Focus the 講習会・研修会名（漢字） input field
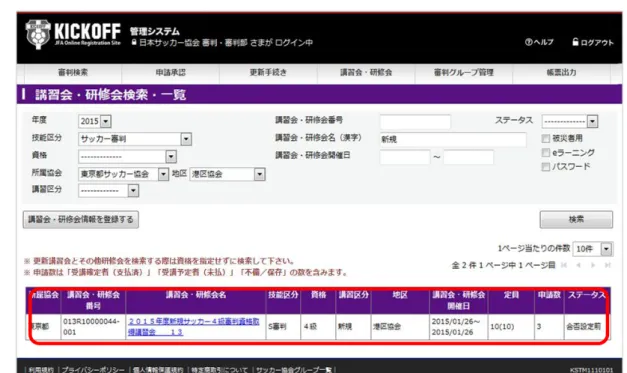The height and width of the screenshot is (373, 627). [453, 139]
